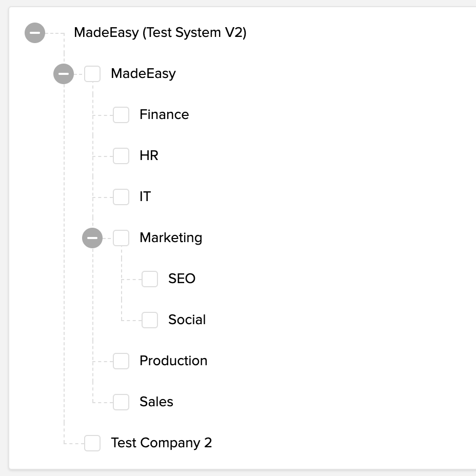The height and width of the screenshot is (476, 476).
Task: Click the MadeEasy (Test System V2) label
Action: (160, 33)
